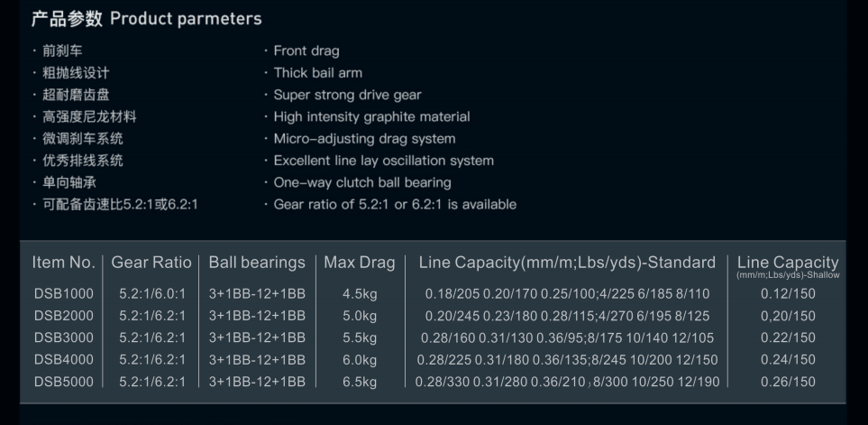Select the DSB5000 item number cell

63,382
